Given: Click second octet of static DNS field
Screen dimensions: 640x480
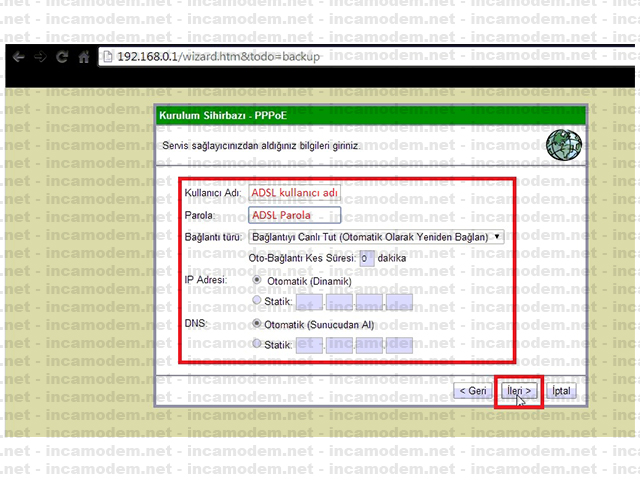Looking at the screenshot, I should point(339,345).
